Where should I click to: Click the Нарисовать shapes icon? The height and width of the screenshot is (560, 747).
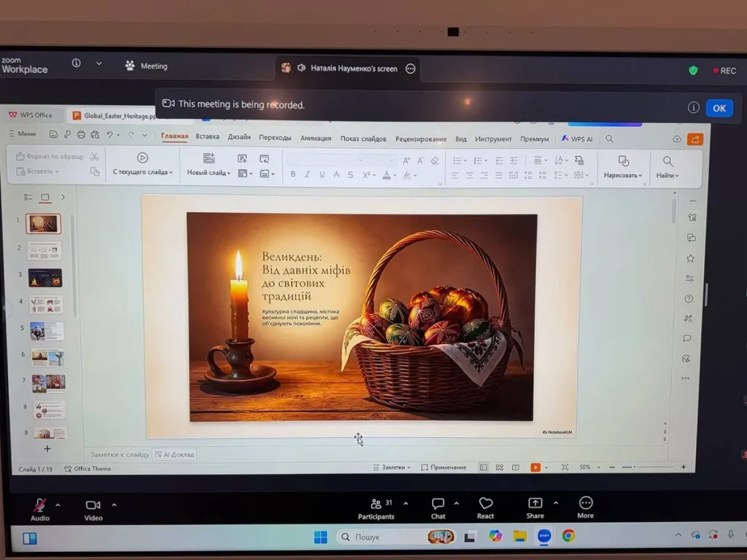click(623, 161)
